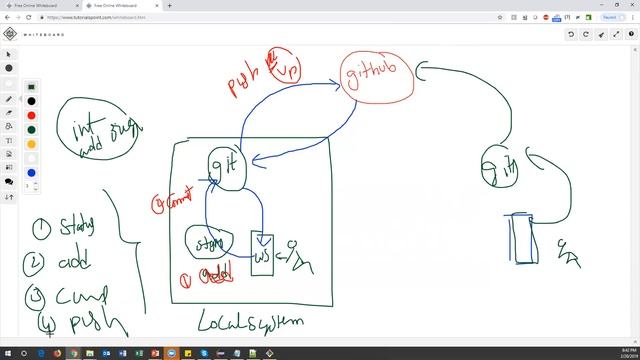Open File Explorer from taskbar
Image resolution: width=640 pixels, height=360 pixels.
[90, 353]
